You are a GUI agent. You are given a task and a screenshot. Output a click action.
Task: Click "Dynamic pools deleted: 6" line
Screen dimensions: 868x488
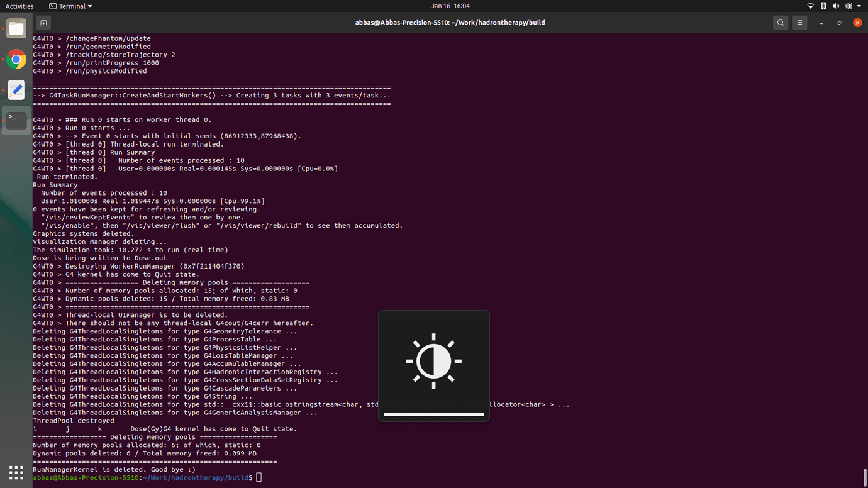pyautogui.click(x=145, y=453)
